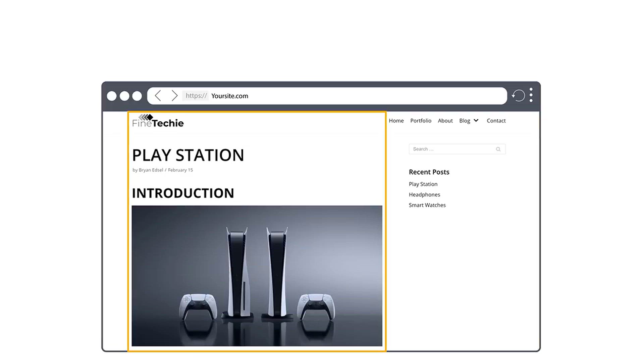This screenshot has width=644, height=362.
Task: Open the Blog menu item
Action: (465, 121)
